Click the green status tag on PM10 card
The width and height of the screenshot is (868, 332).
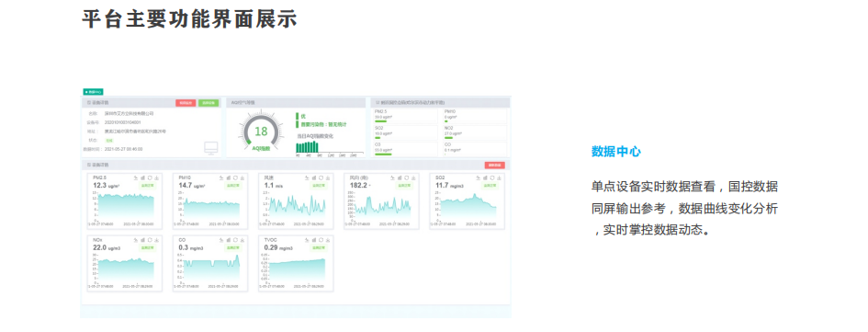pos(233,186)
